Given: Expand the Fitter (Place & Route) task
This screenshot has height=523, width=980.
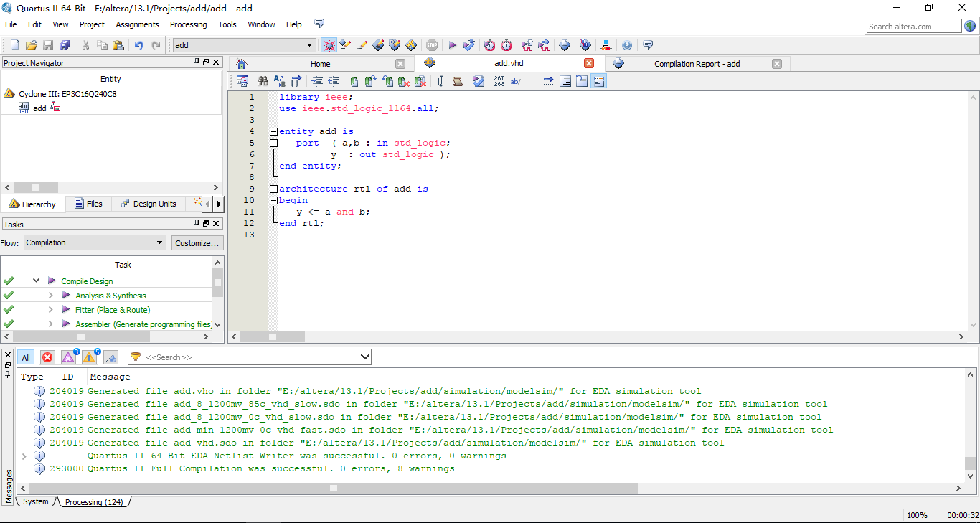Looking at the screenshot, I should pos(50,310).
